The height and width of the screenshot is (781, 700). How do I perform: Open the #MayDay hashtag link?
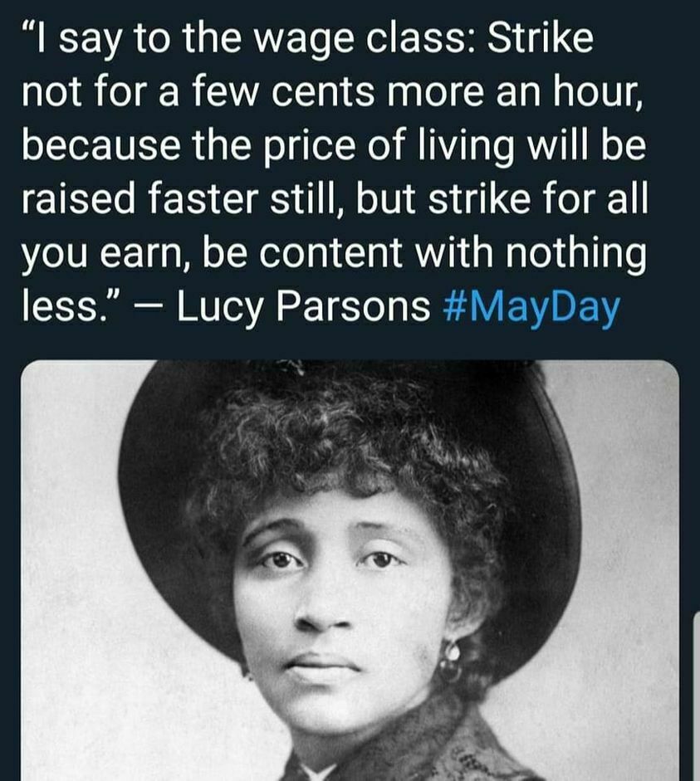tap(531, 305)
